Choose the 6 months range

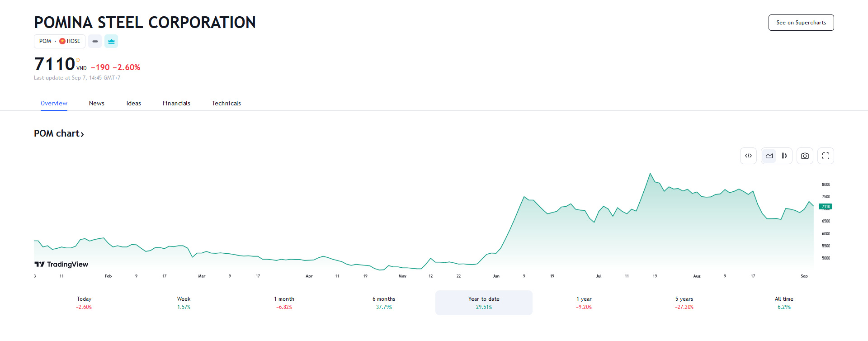point(384,303)
